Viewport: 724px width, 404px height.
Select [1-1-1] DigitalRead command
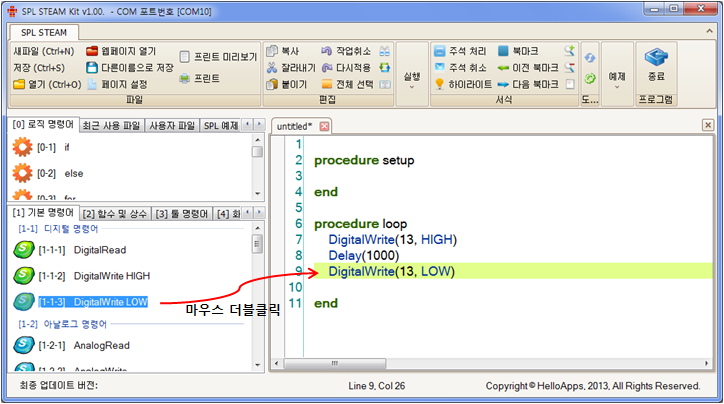[x=70, y=250]
